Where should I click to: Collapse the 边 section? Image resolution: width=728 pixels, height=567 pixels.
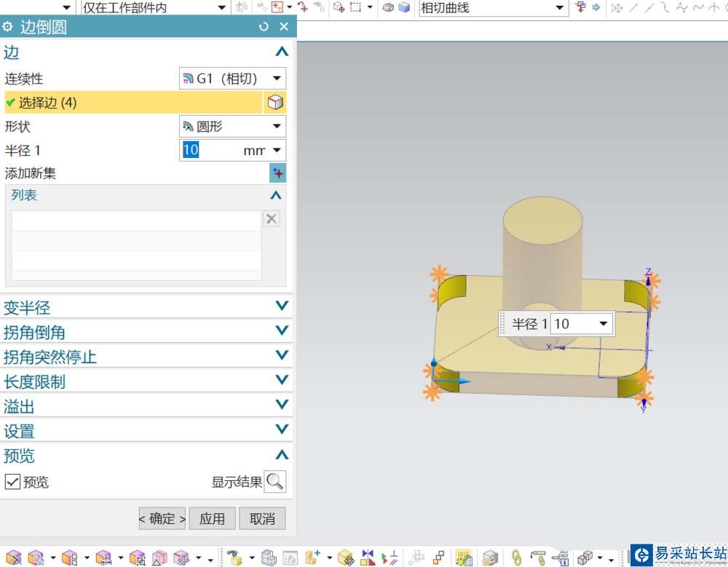point(282,52)
